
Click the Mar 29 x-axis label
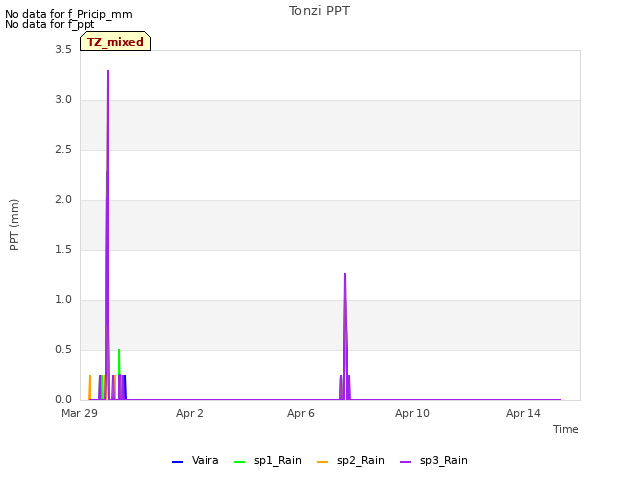pos(79,413)
